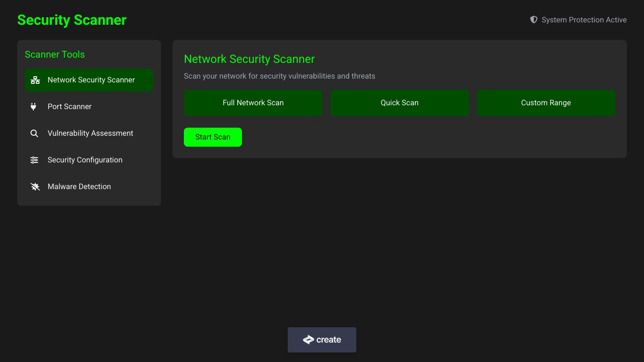Click the shield icon in header
This screenshot has height=362, width=644.
click(x=534, y=20)
